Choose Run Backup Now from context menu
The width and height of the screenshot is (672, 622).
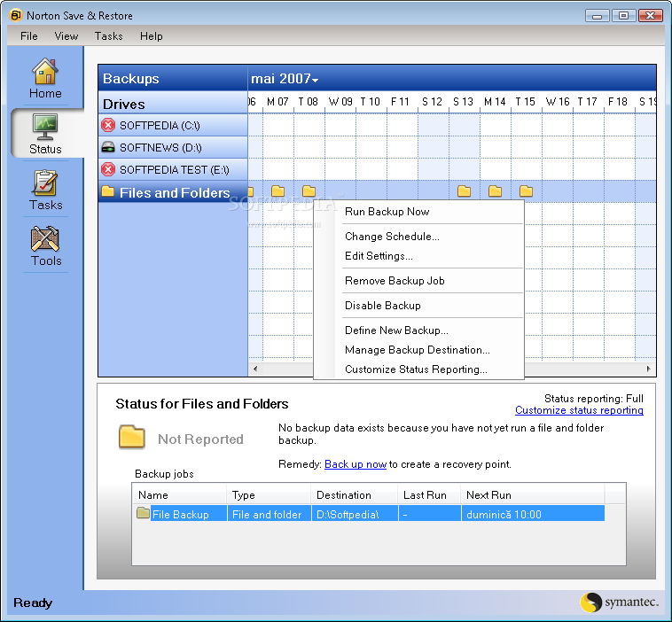[418, 212]
